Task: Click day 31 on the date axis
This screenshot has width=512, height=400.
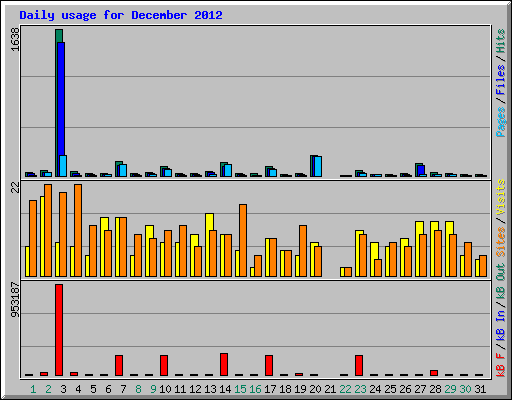Action: pyautogui.click(x=480, y=389)
